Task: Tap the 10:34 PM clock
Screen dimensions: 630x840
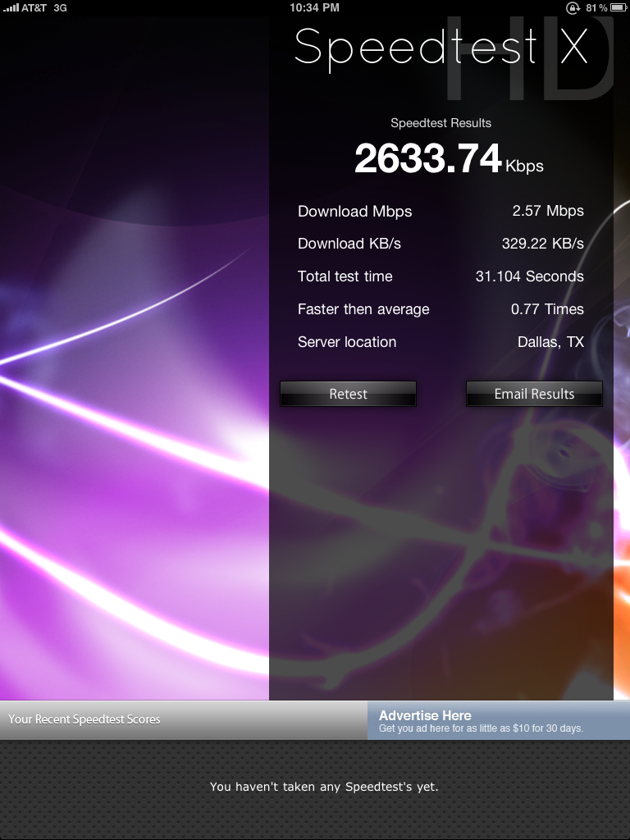Action: 315,7
